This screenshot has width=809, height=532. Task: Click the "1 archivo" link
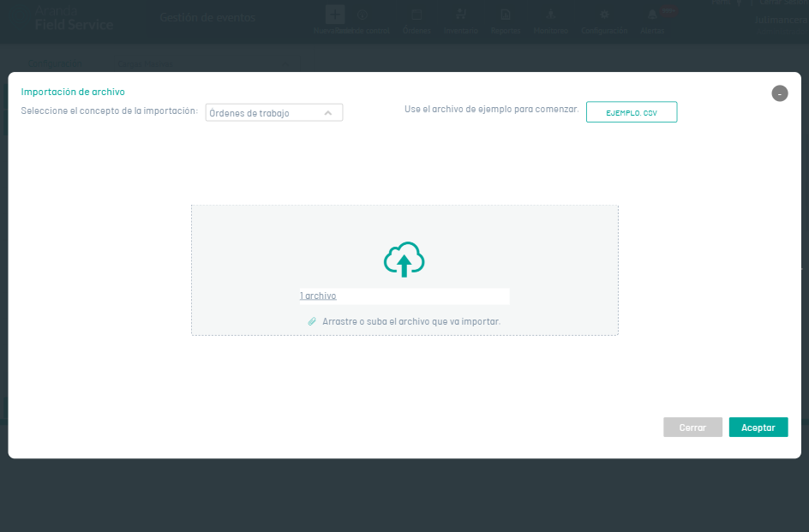tap(318, 296)
